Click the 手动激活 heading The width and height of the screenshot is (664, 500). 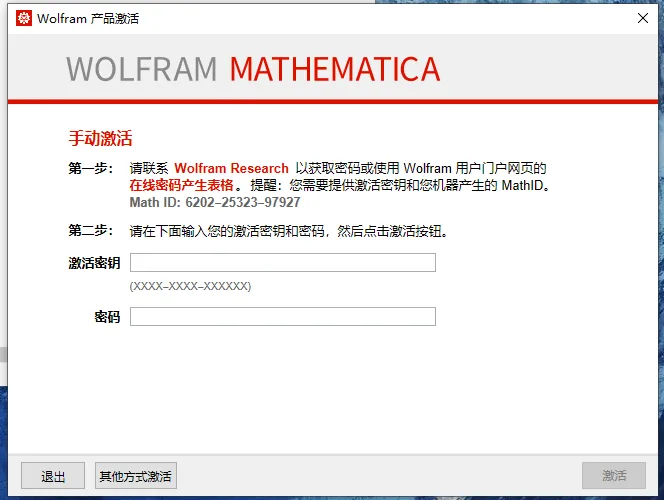[100, 138]
